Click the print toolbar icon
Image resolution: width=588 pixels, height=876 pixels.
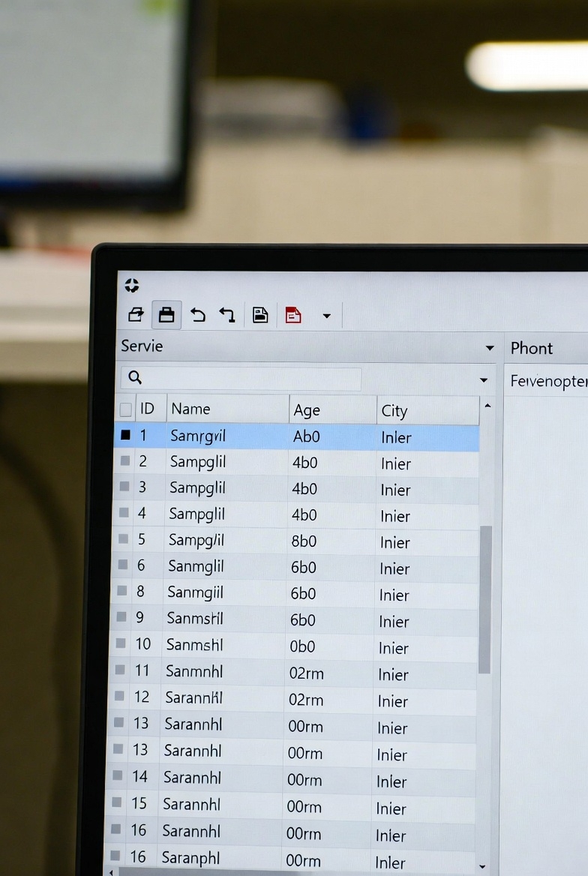coord(166,315)
